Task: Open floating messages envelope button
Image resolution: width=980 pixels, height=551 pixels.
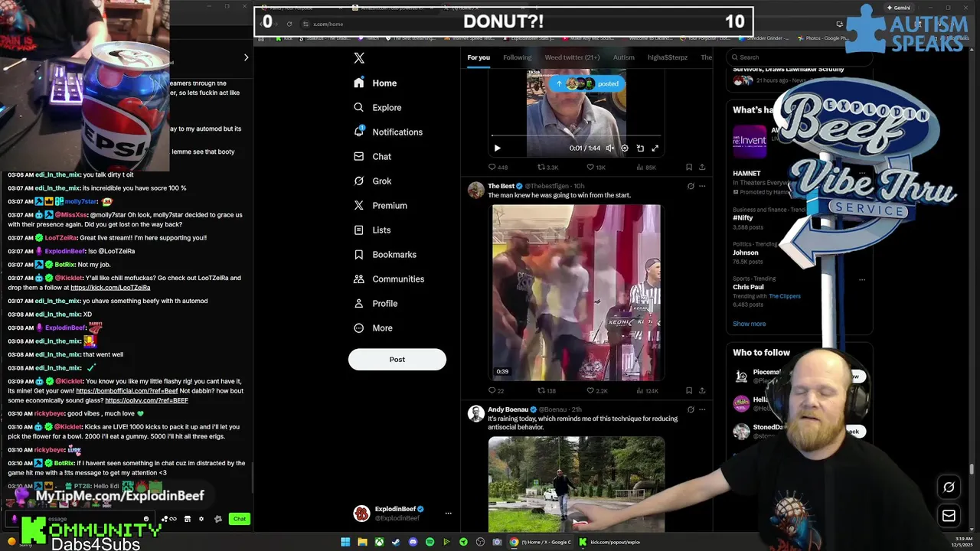Action: click(949, 516)
